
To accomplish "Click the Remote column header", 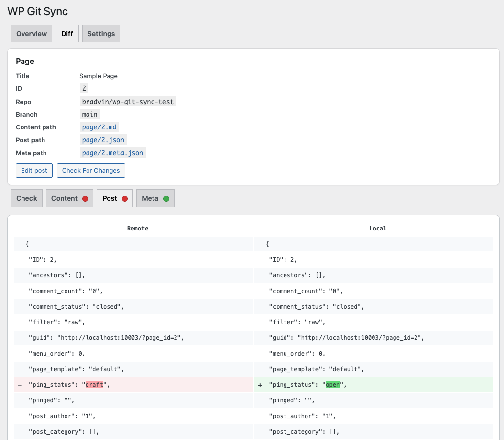I will 137,229.
